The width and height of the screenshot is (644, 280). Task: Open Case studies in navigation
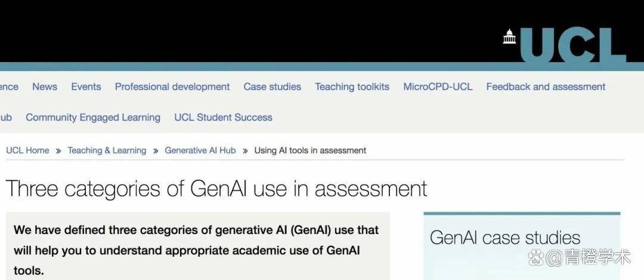click(273, 87)
